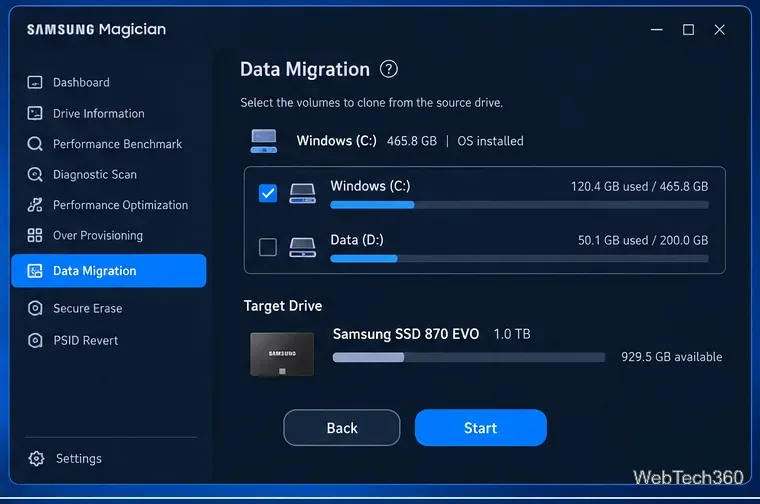760x504 pixels.
Task: Click the 'OS installed' label
Action: pos(491,141)
